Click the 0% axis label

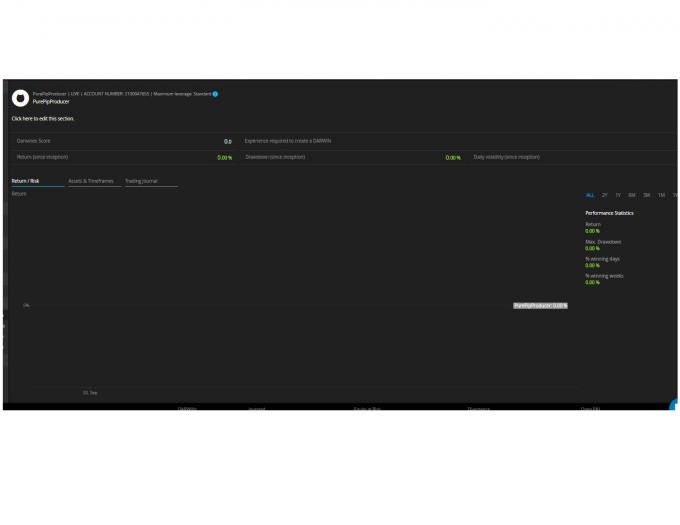(26, 306)
